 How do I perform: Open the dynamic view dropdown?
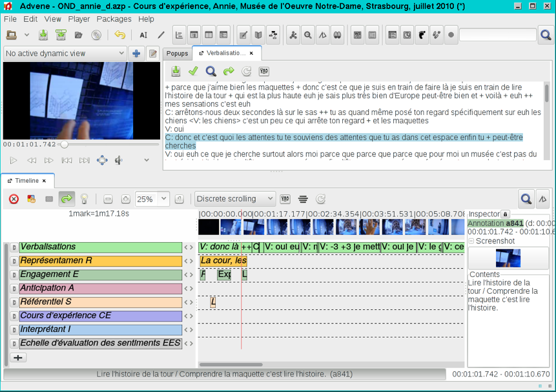pyautogui.click(x=63, y=54)
